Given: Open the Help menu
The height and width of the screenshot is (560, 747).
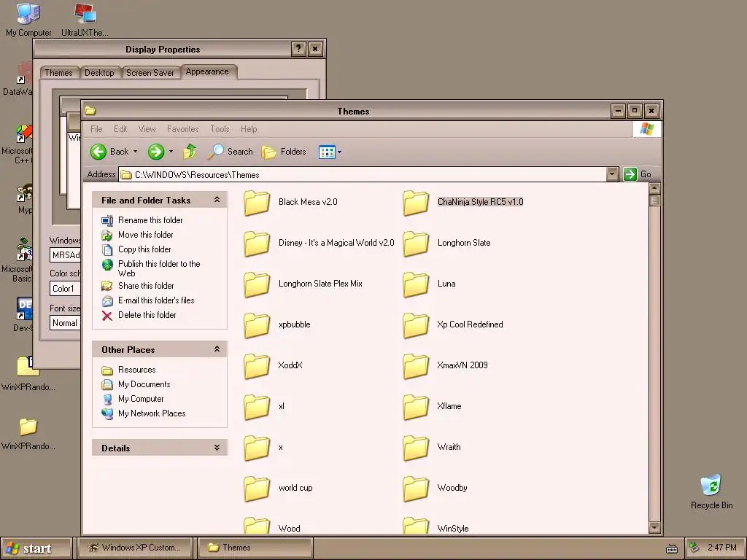Looking at the screenshot, I should click(249, 129).
